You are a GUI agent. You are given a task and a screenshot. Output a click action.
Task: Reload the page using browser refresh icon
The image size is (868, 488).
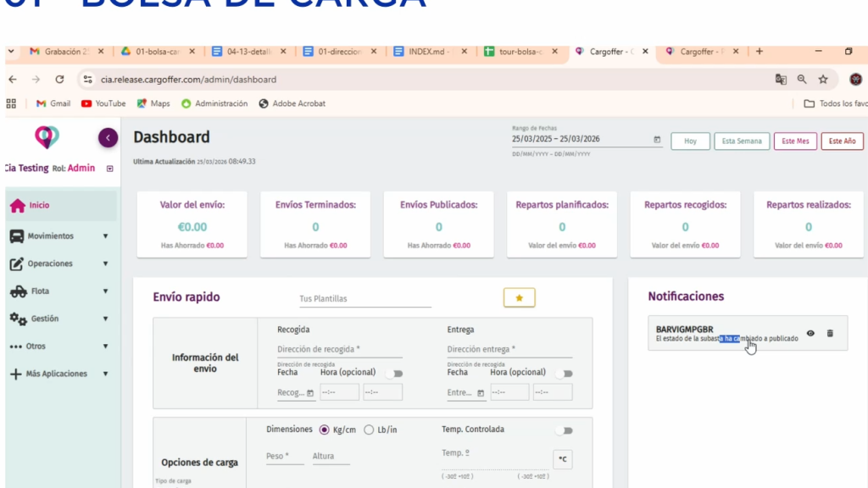tap(59, 80)
